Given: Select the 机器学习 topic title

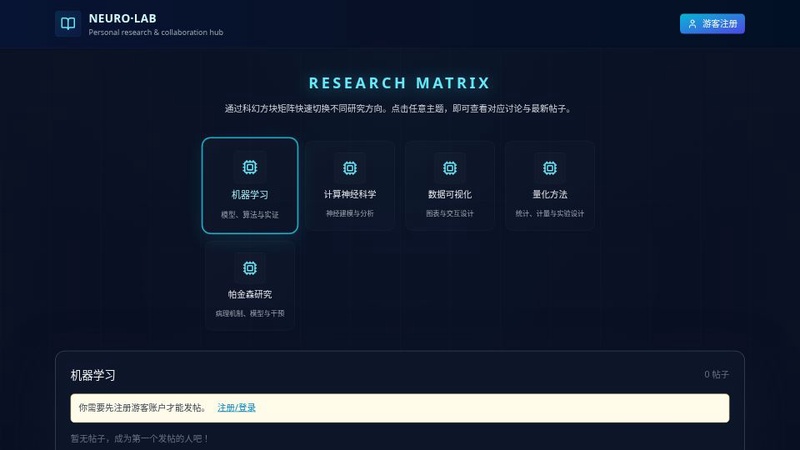Looking at the screenshot, I should click(249, 194).
